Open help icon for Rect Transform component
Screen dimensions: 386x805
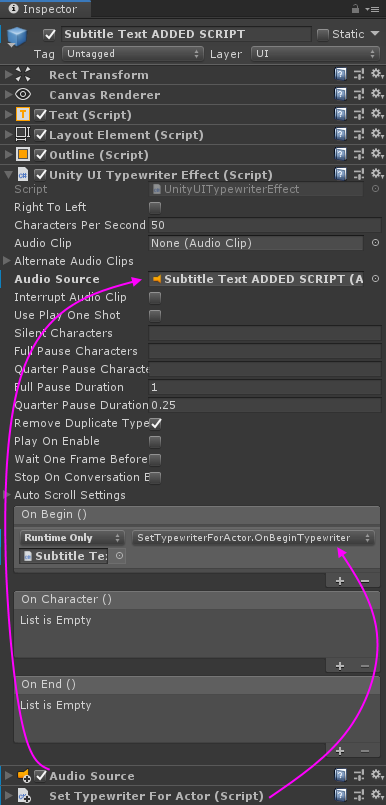(340, 75)
